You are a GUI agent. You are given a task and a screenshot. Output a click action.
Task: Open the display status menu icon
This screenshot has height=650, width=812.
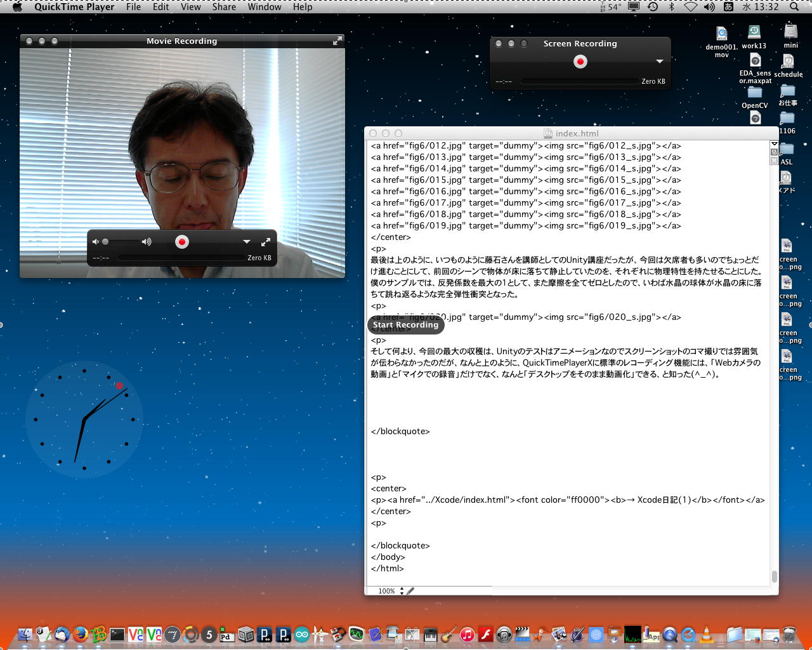click(x=633, y=7)
